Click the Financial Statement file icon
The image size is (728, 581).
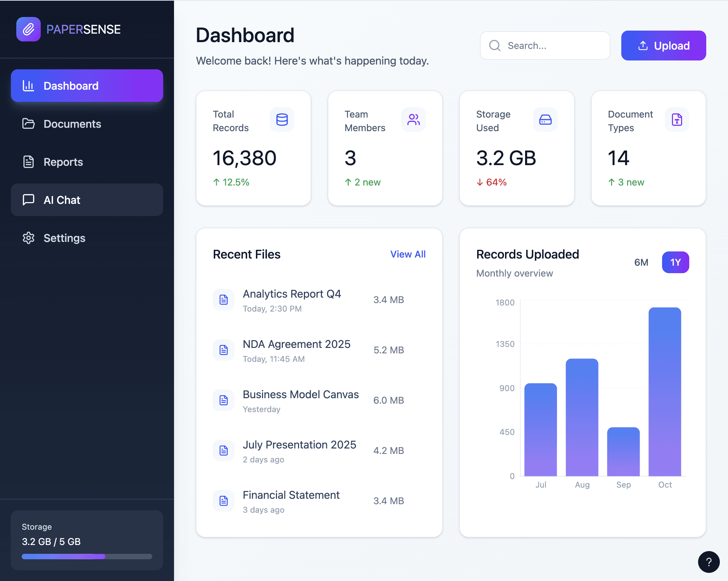pyautogui.click(x=224, y=501)
